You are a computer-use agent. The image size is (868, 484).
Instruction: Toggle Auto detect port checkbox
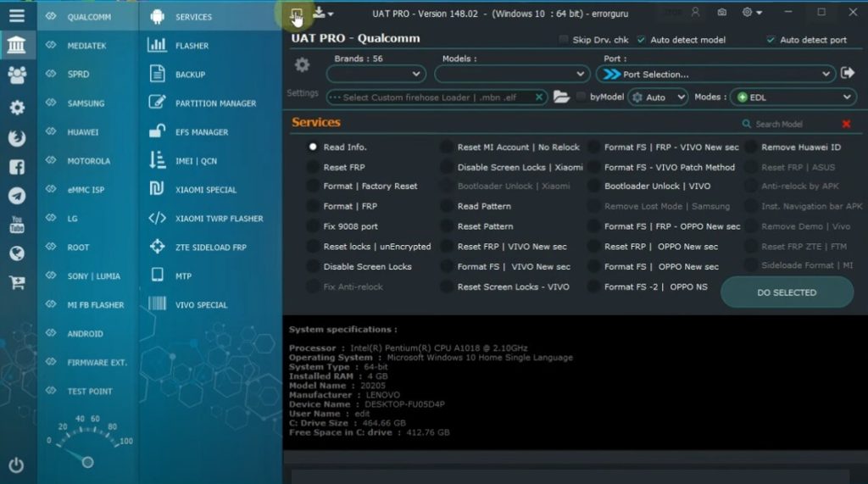pos(771,39)
